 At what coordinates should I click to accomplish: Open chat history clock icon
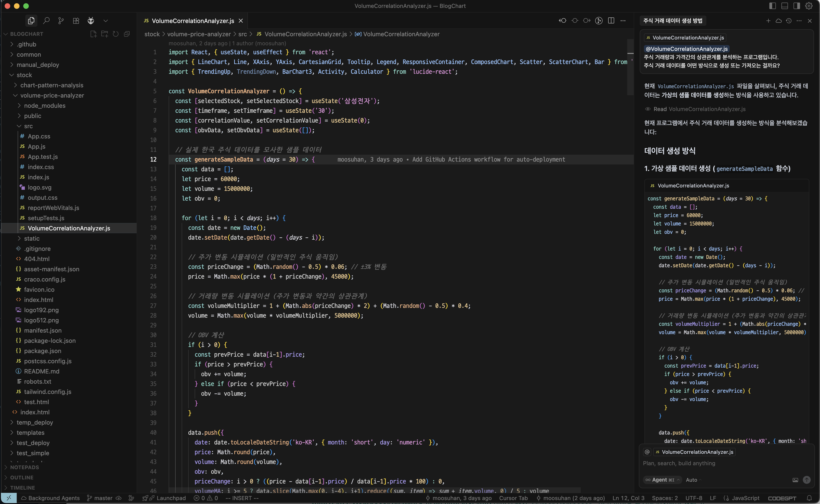click(789, 21)
